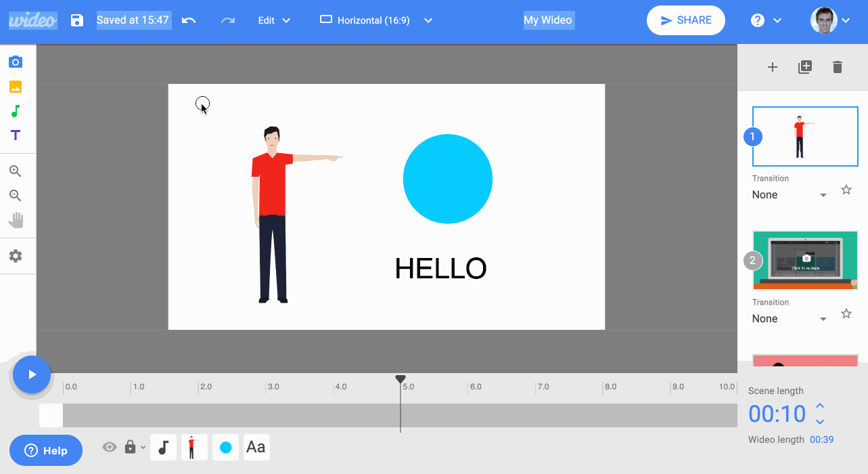Open the user profile avatar menu
868x474 pixels.
click(x=830, y=20)
